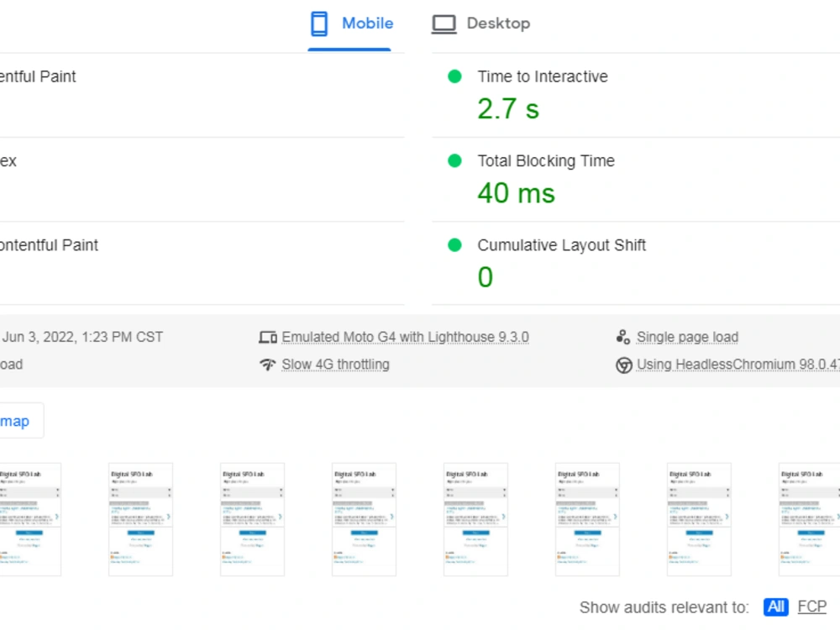Click the Chromium browser icon

pos(623,365)
